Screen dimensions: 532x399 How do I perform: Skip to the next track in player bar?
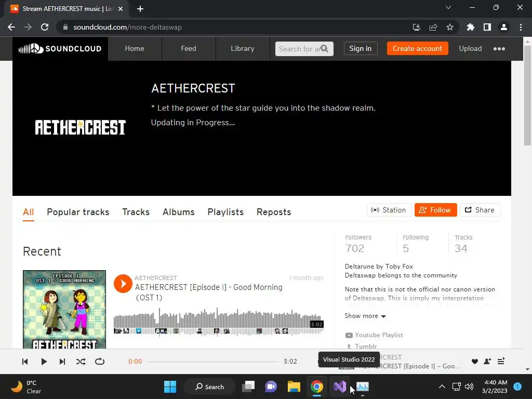pyautogui.click(x=62, y=362)
